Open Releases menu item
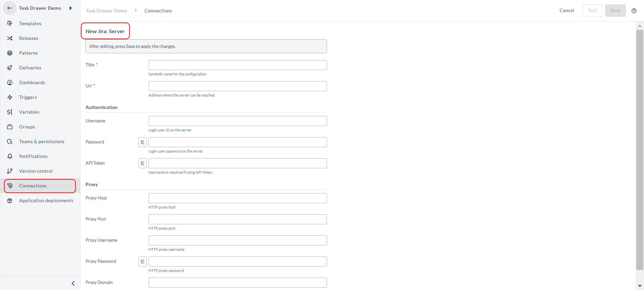The image size is (644, 290). pyautogui.click(x=40, y=38)
